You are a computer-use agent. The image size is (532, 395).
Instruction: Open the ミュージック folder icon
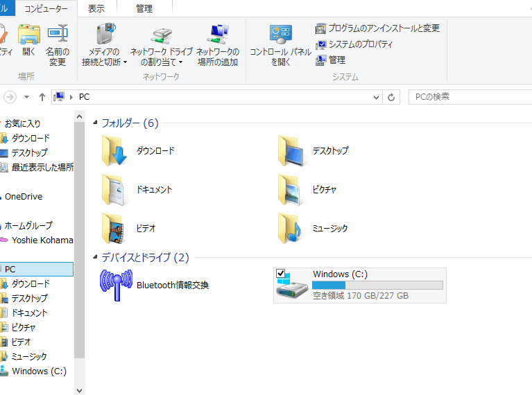291,228
